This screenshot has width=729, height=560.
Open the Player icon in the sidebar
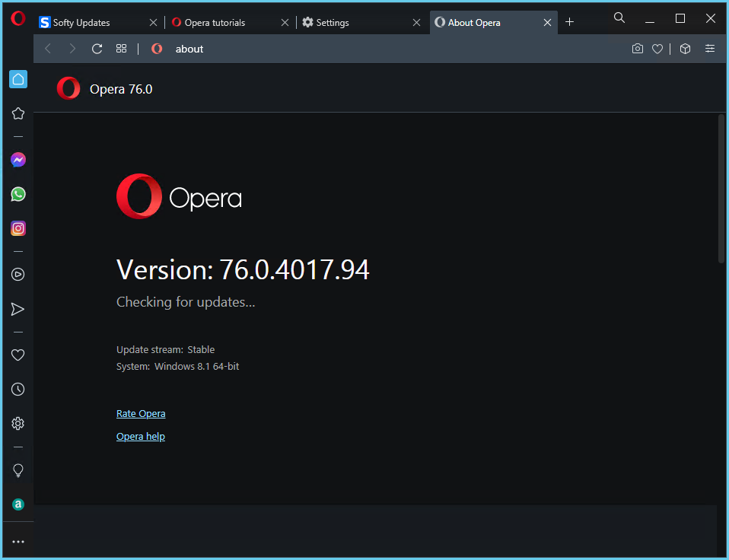tap(18, 274)
